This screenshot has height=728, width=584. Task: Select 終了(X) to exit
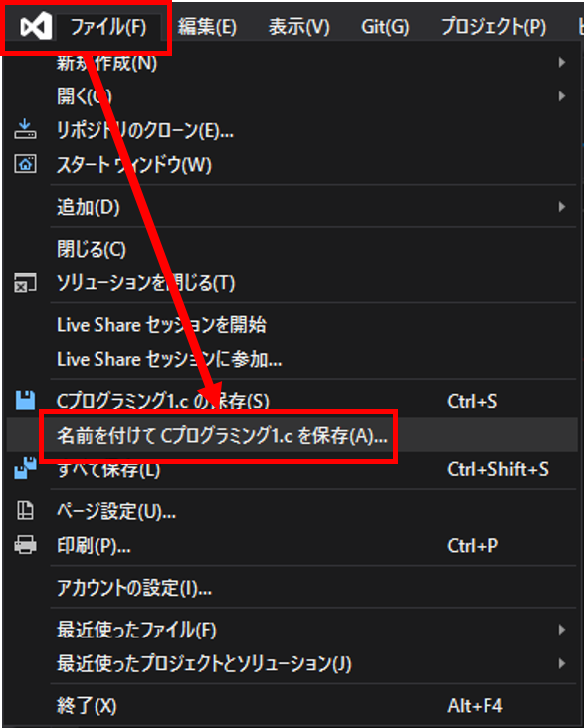coord(87,706)
